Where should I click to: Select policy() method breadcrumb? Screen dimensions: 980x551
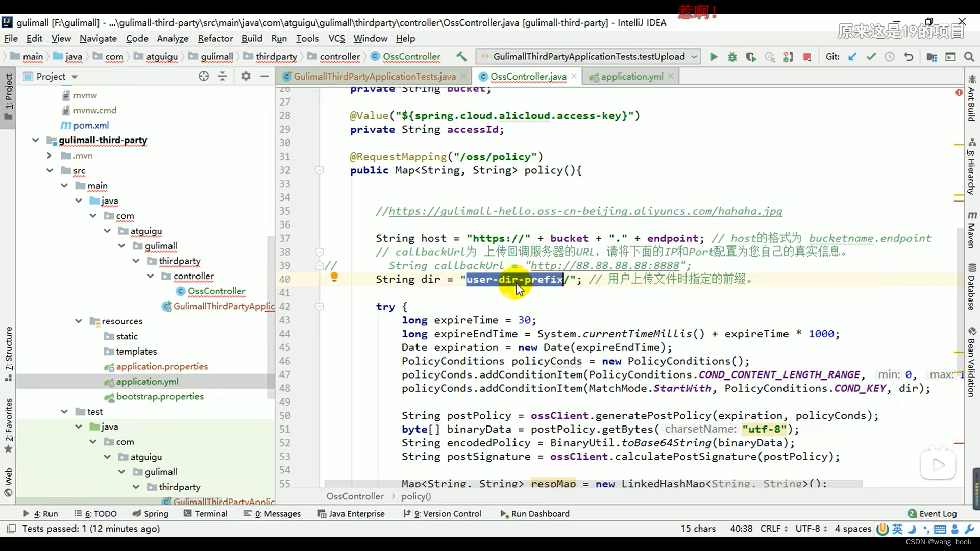416,496
